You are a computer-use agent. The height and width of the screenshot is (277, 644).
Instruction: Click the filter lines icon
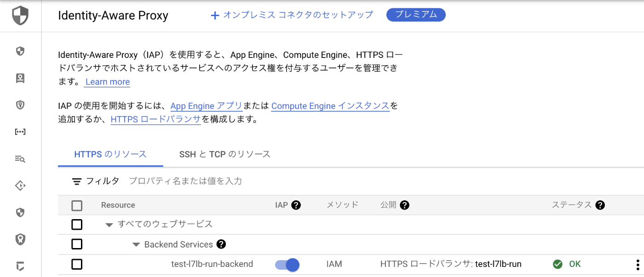click(77, 181)
